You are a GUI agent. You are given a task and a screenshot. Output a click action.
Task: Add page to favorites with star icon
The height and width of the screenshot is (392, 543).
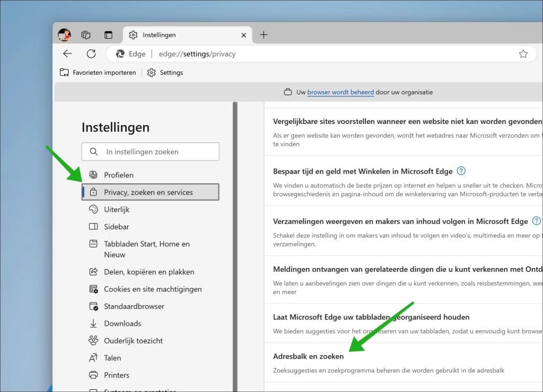point(523,54)
